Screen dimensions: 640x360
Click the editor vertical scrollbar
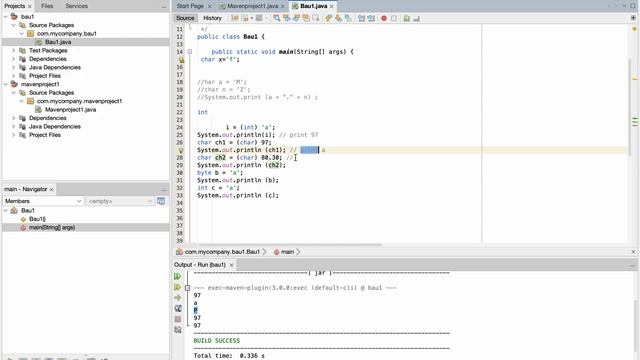pyautogui.click(x=629, y=107)
